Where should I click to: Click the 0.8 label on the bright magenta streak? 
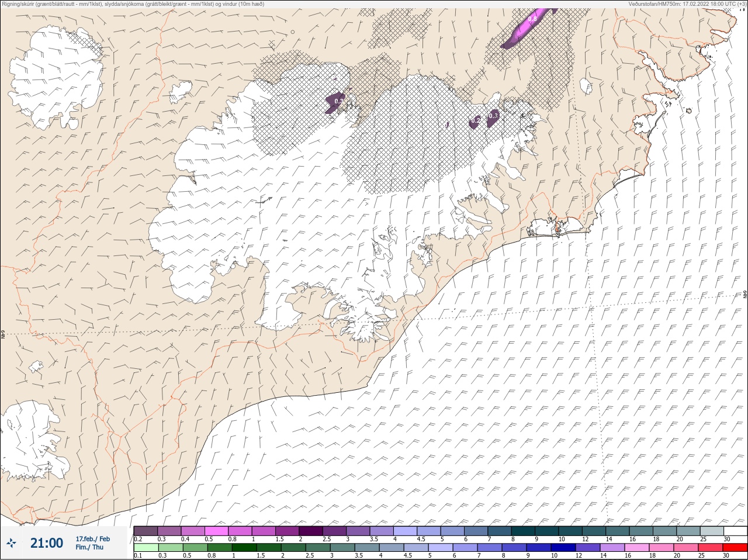[x=532, y=19]
